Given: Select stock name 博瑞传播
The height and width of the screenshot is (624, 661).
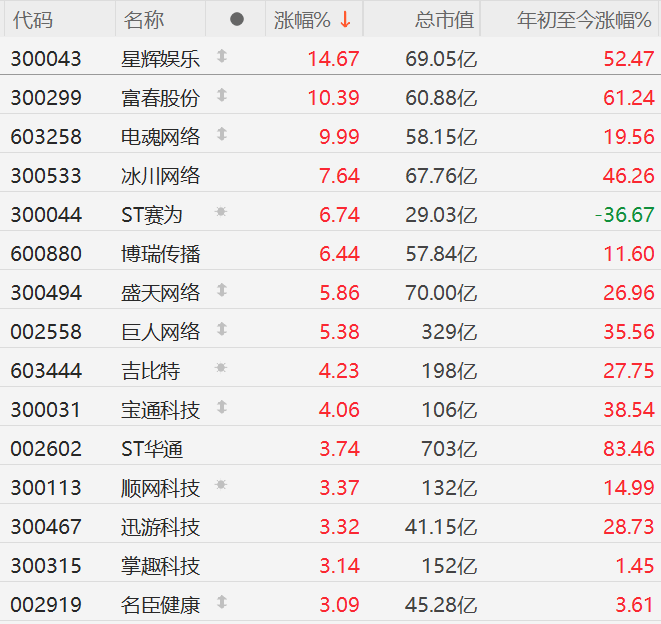Looking at the screenshot, I should point(160,254).
